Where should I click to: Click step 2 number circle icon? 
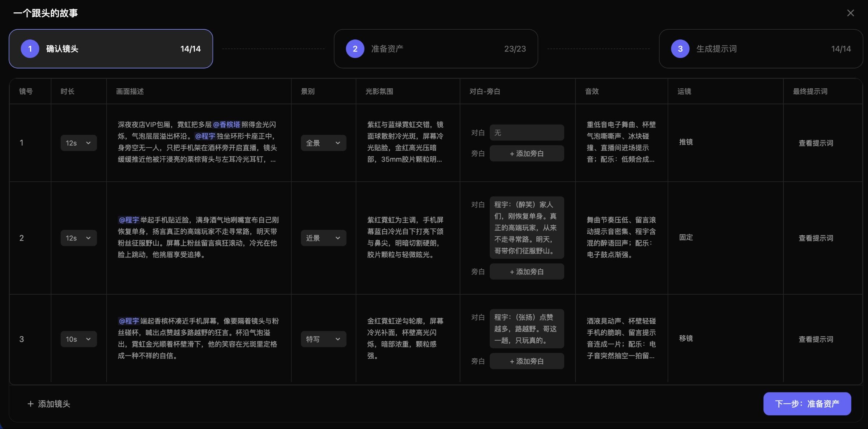pyautogui.click(x=355, y=49)
